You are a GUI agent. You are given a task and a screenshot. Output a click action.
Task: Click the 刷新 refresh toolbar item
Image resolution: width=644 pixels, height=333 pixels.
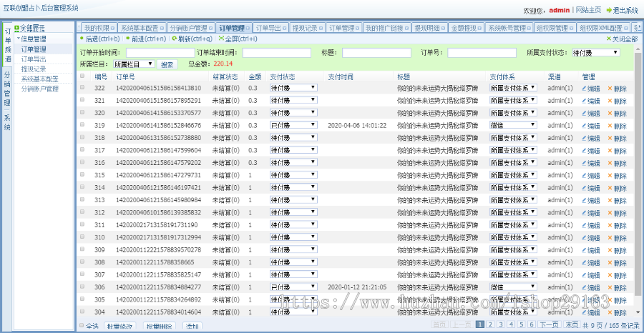coord(192,39)
